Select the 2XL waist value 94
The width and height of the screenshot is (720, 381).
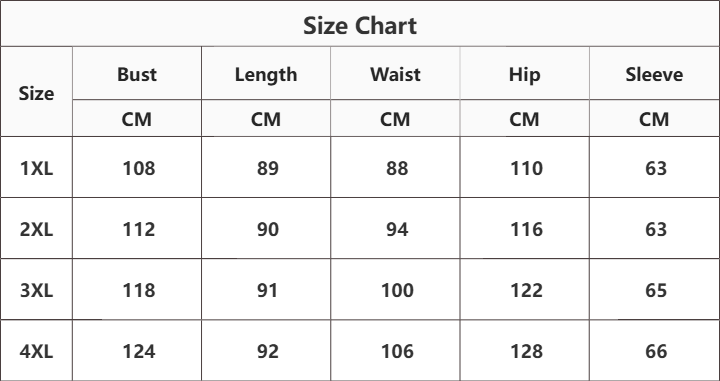tap(397, 229)
